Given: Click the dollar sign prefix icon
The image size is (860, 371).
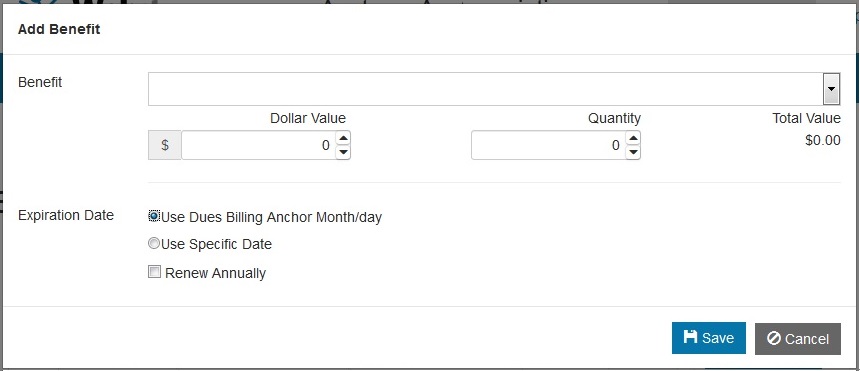Looking at the screenshot, I should pos(165,145).
